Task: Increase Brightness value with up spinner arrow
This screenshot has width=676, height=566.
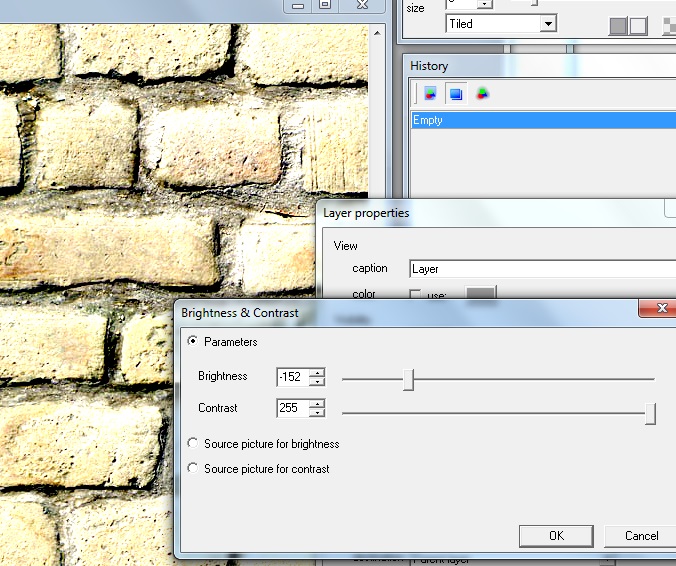Action: (x=317, y=373)
